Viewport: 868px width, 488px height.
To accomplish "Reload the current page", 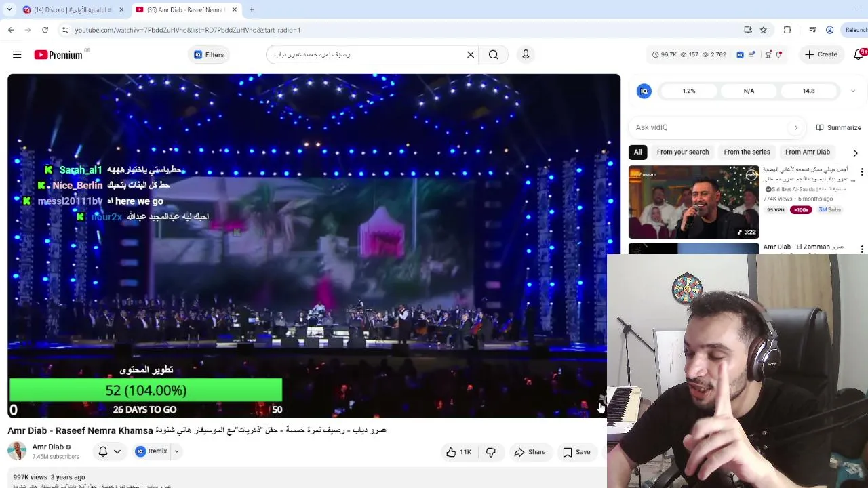I will point(45,30).
